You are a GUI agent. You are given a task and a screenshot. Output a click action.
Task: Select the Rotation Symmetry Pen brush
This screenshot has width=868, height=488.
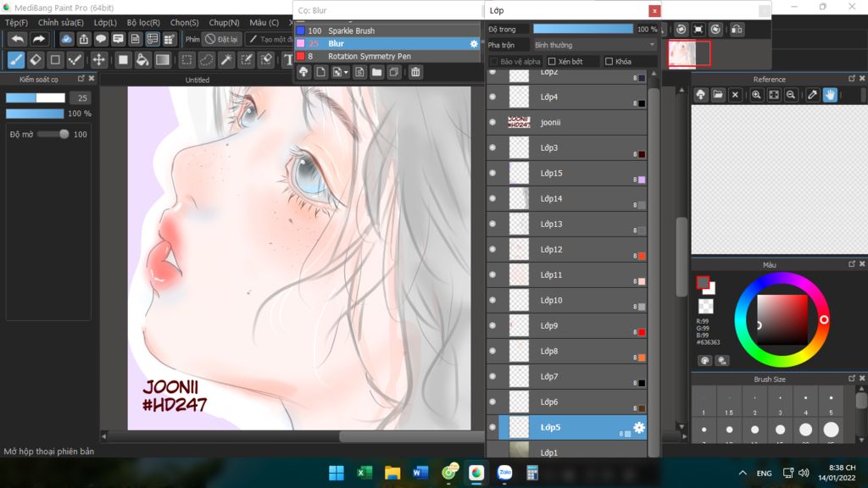(x=387, y=57)
